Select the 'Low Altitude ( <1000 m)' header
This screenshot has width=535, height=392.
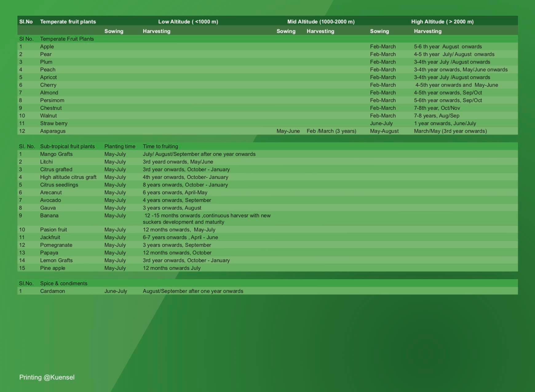coord(188,22)
